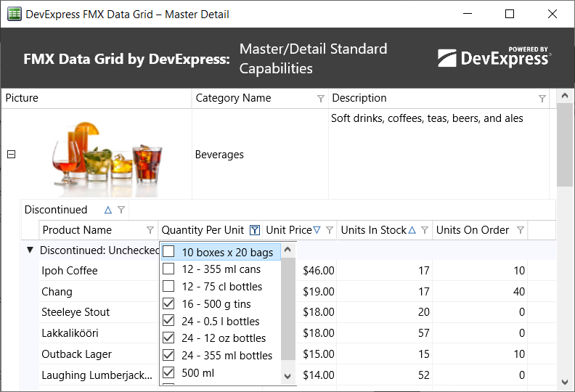Click the $19.00 unit price cell
The height and width of the screenshot is (392, 575).
[x=318, y=292]
